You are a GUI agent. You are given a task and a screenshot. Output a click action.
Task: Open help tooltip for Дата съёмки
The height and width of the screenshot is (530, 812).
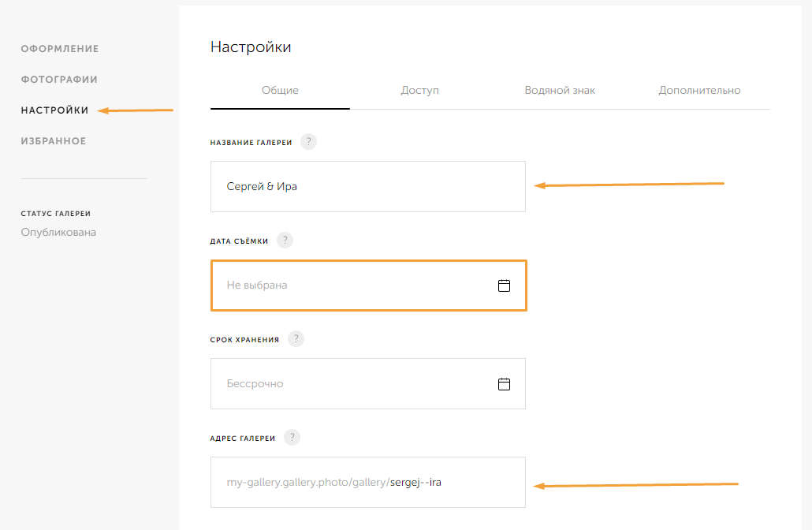coord(285,240)
